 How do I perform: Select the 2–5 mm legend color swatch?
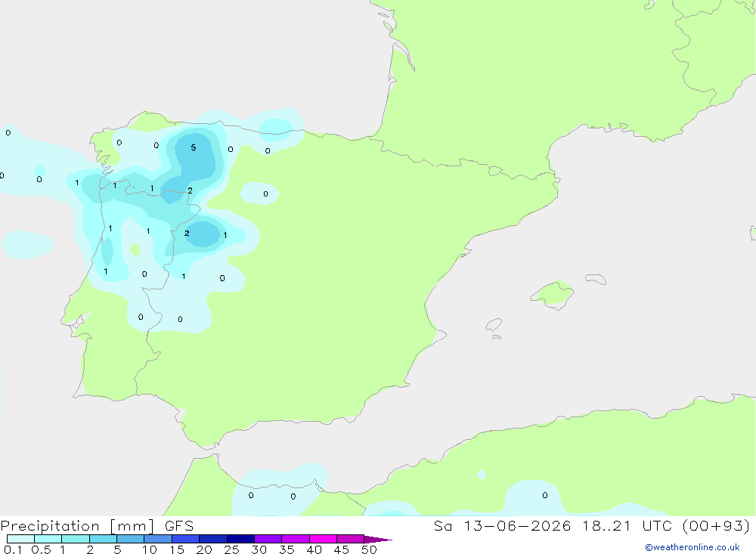click(103, 539)
